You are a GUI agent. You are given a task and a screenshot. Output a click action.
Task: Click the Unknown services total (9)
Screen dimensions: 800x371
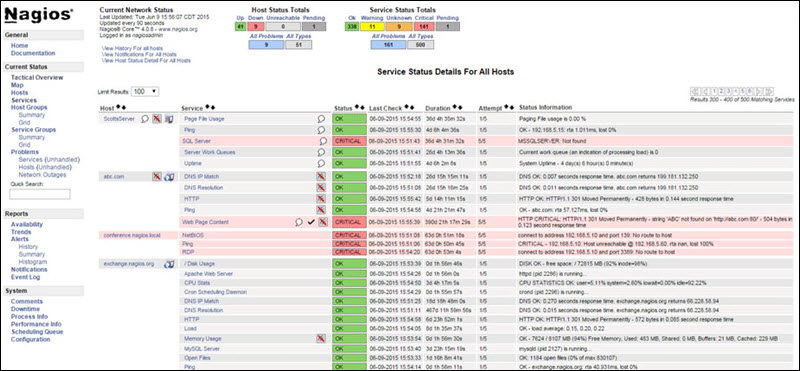[x=399, y=27]
